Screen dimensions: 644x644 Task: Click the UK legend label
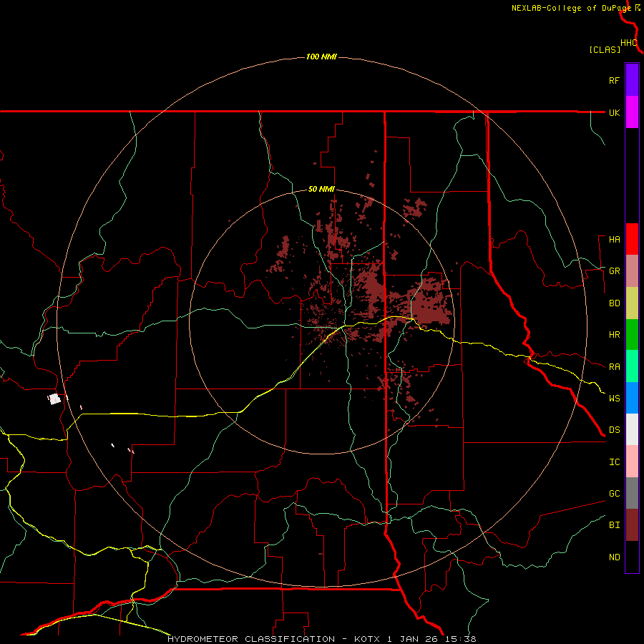point(614,112)
